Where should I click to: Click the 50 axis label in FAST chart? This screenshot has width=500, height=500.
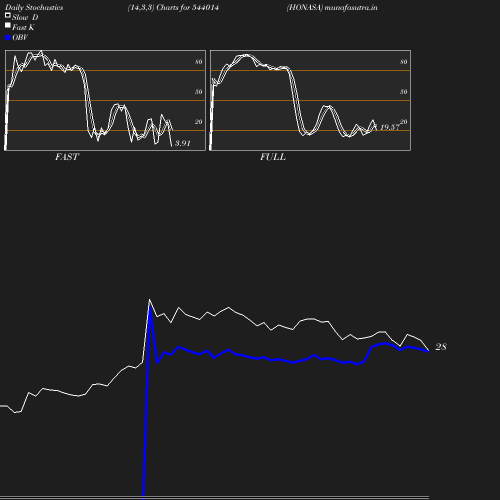pyautogui.click(x=199, y=92)
